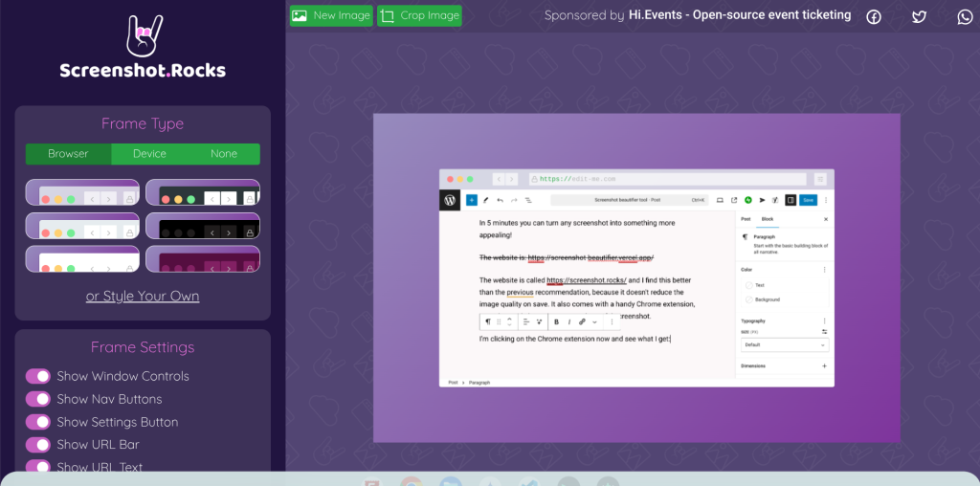Click the red window dot in preview frame
The height and width of the screenshot is (486, 980).
point(450,179)
